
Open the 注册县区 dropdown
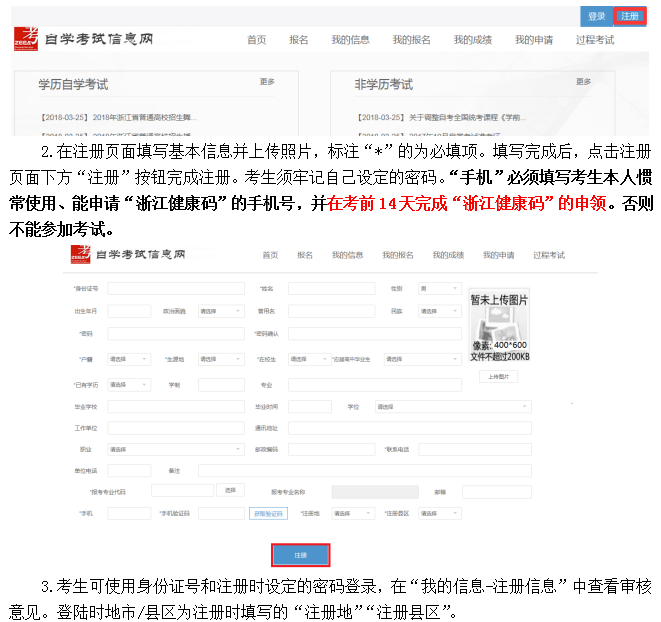(x=440, y=513)
